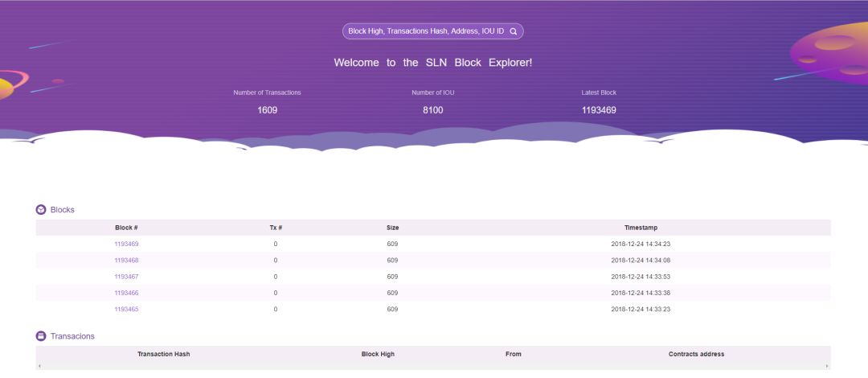This screenshot has width=868, height=378.
Task: Go to block 1193465
Action: coord(126,310)
